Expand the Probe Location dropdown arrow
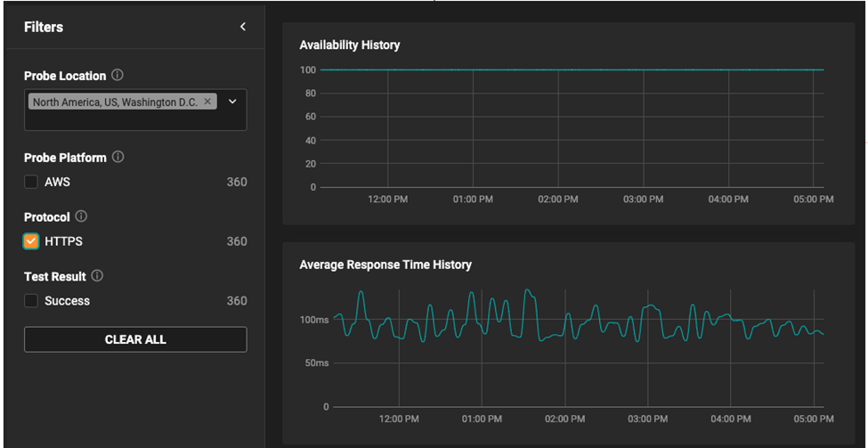Screen dimensions: 868x448 232,102
